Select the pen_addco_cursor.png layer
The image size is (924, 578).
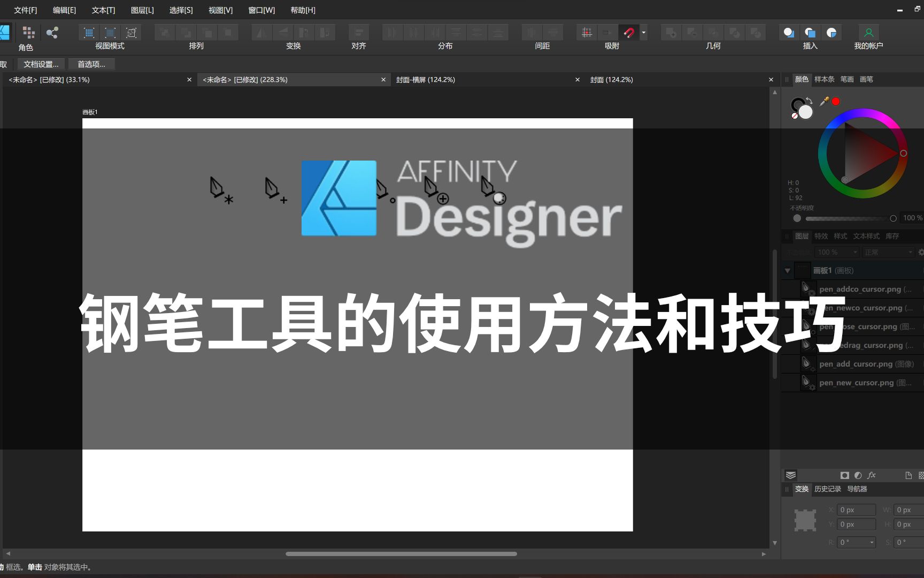(853, 290)
